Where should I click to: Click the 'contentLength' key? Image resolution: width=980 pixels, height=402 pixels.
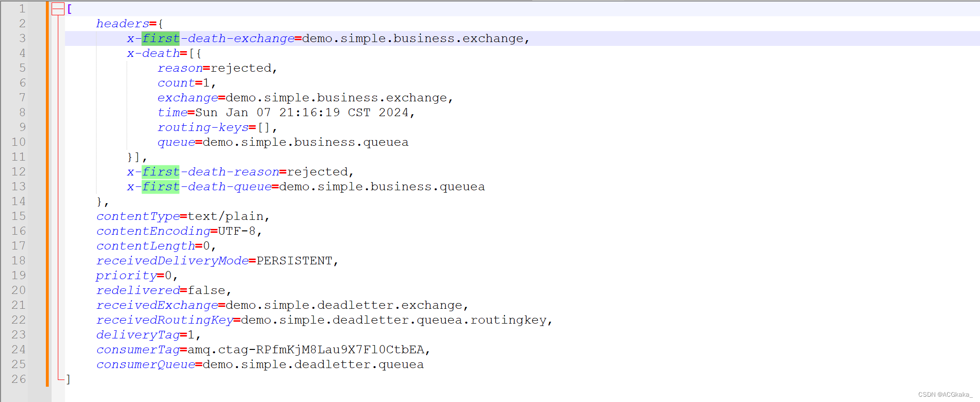tap(146, 246)
